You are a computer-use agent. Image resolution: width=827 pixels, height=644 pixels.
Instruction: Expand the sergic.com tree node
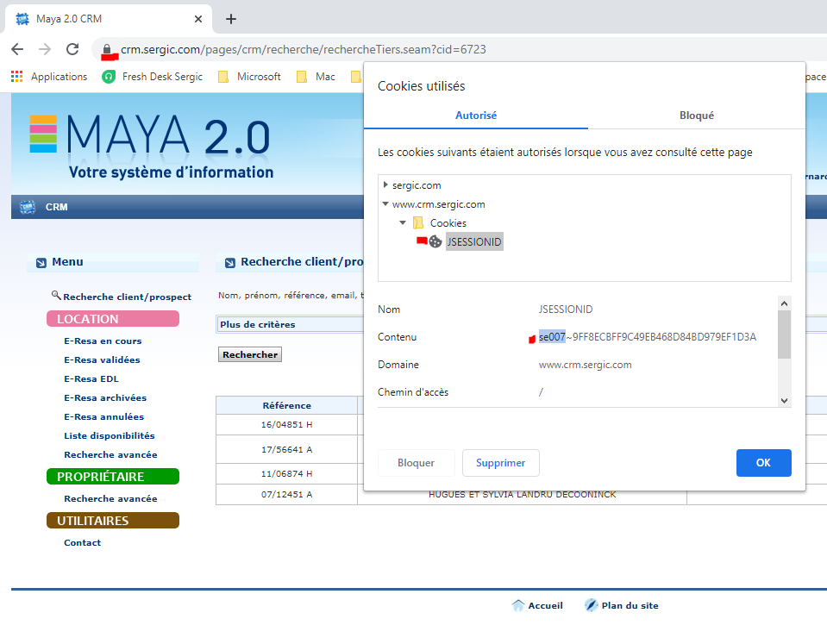[385, 185]
